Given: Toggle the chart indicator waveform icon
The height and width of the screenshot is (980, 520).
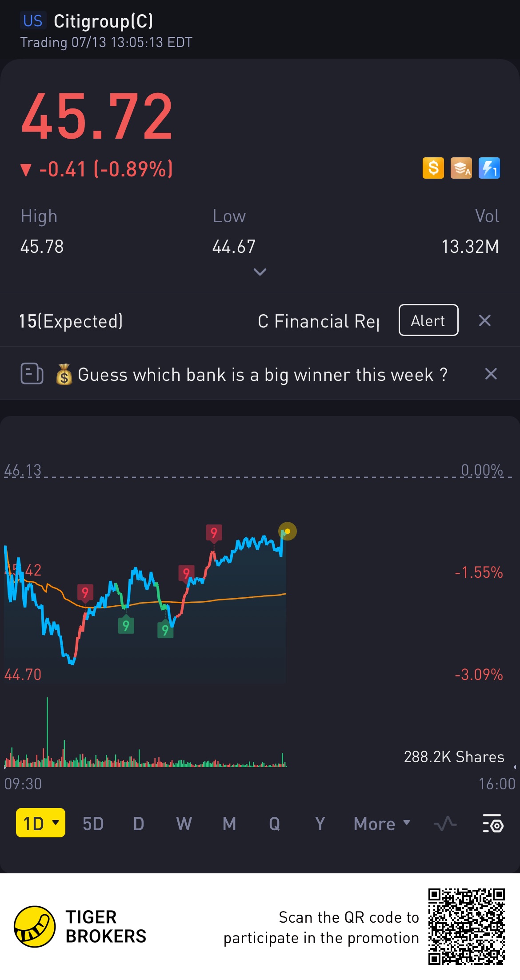Looking at the screenshot, I should pyautogui.click(x=445, y=824).
